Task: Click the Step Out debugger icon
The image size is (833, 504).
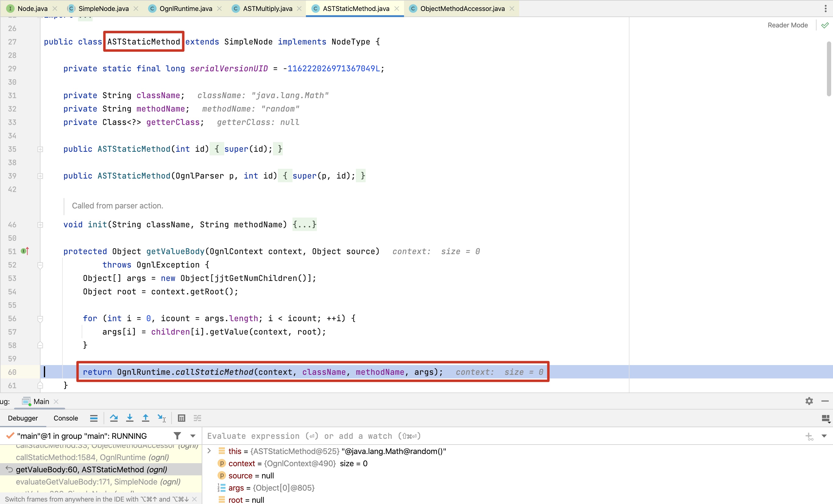Action: 145,418
